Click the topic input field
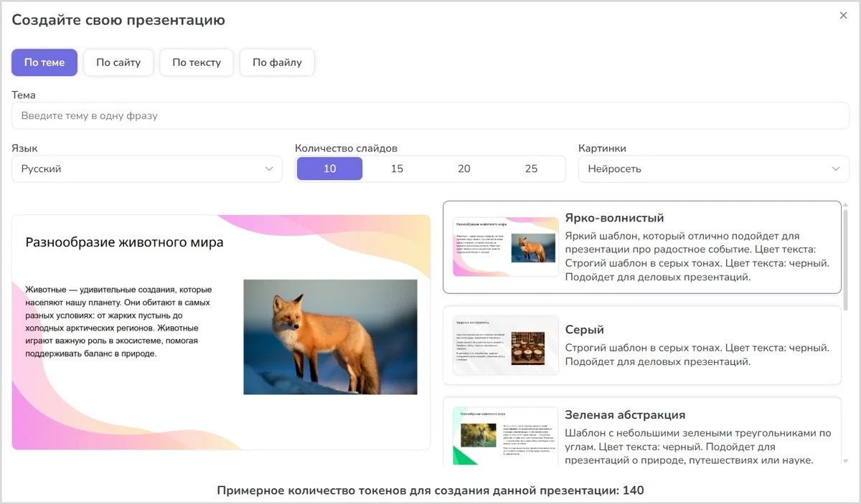 coord(430,115)
